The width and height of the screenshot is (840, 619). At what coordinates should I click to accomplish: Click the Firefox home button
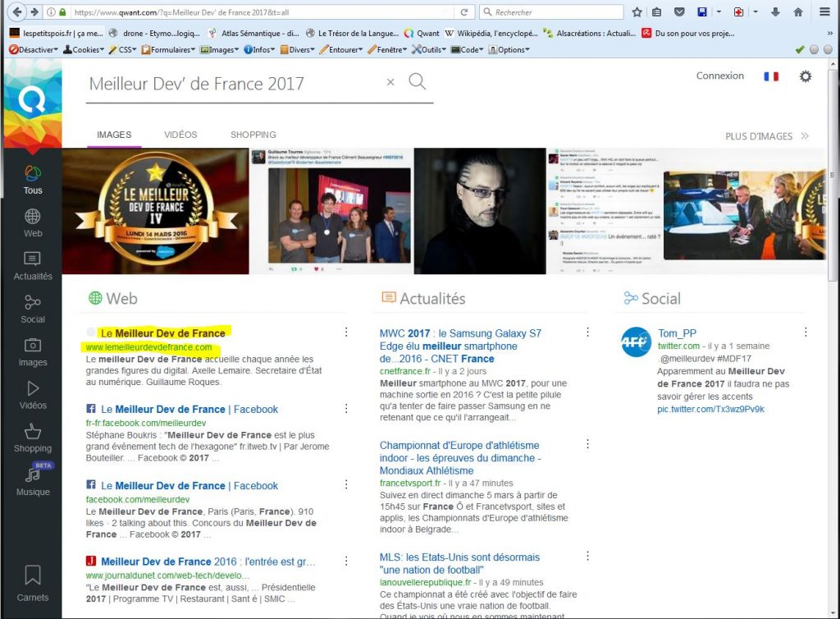pyautogui.click(x=797, y=12)
